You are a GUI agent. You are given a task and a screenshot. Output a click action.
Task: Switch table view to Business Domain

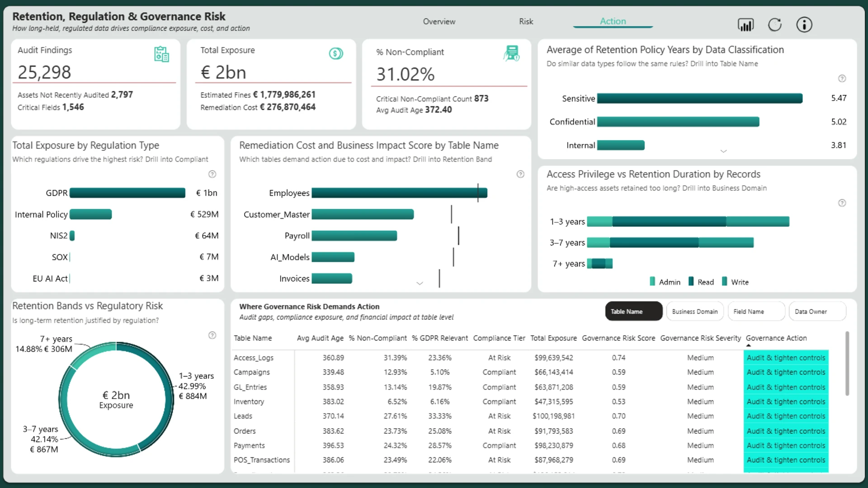[695, 311]
